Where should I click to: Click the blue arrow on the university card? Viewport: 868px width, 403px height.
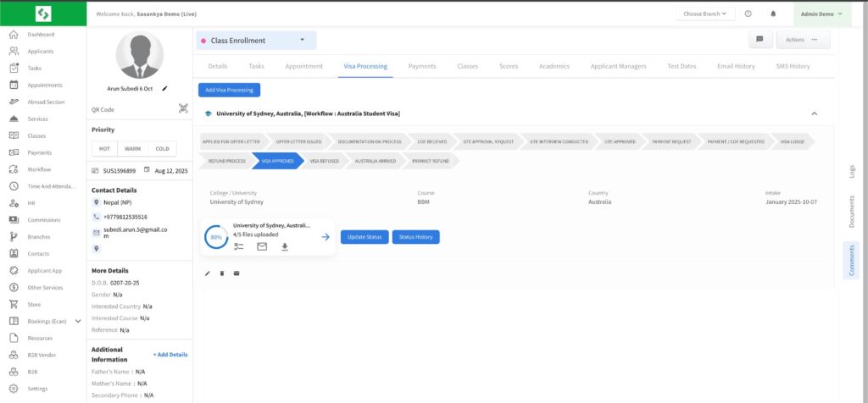(325, 237)
